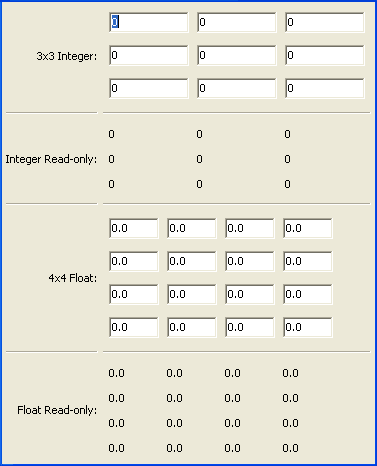
Task: Select bottom-right 3x3 Integer field
Action: 325,88
